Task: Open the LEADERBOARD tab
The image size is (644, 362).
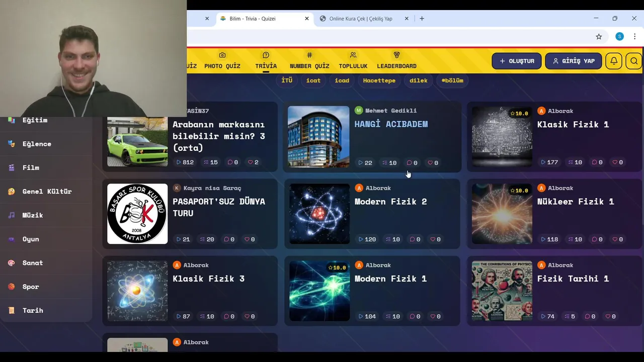Action: pos(396,60)
